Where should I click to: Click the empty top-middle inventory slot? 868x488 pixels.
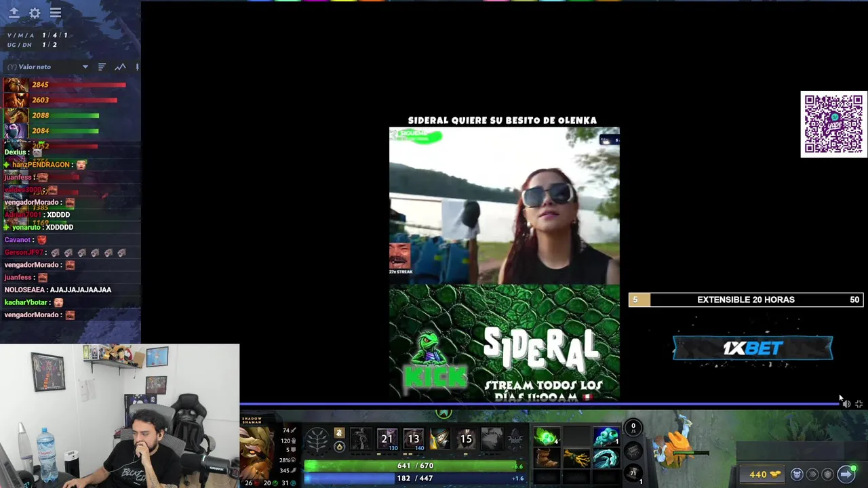(x=576, y=436)
